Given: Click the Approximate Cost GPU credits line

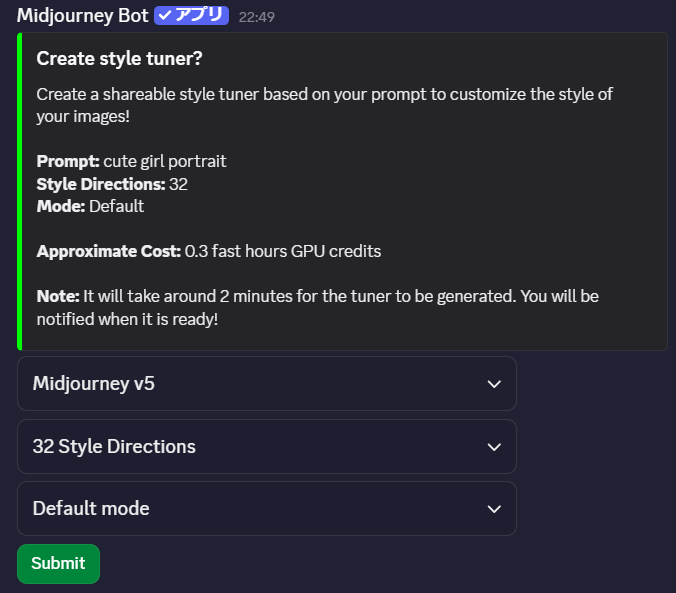Looking at the screenshot, I should (209, 251).
